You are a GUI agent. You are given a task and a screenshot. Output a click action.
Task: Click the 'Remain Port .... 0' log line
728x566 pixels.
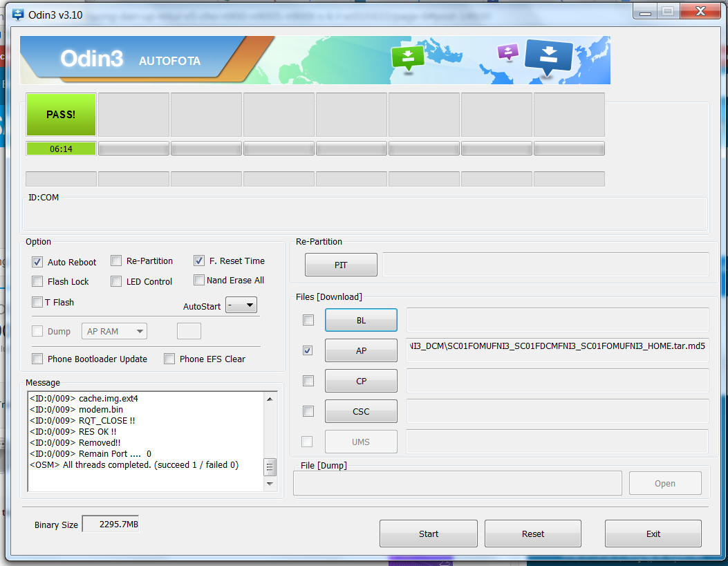91,454
